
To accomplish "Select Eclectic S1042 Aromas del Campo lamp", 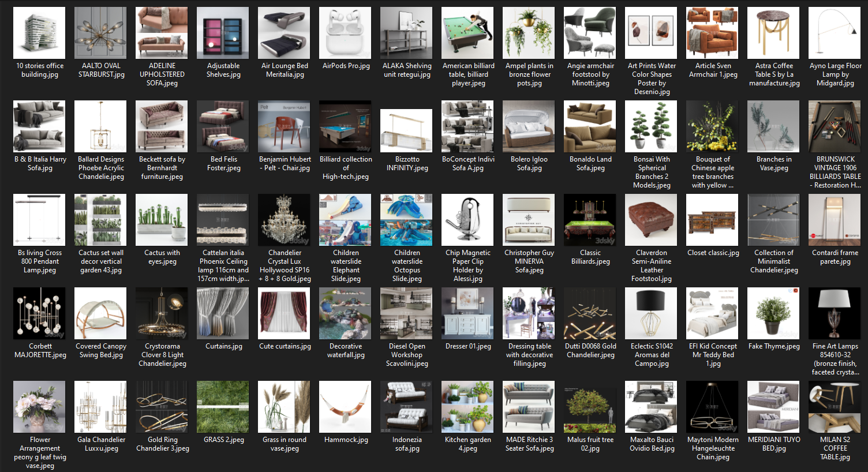I will point(652,313).
